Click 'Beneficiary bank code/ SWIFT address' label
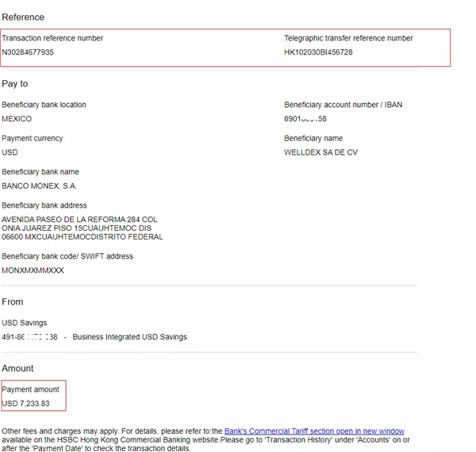Screen dimensions: 476x452 pyautogui.click(x=67, y=256)
